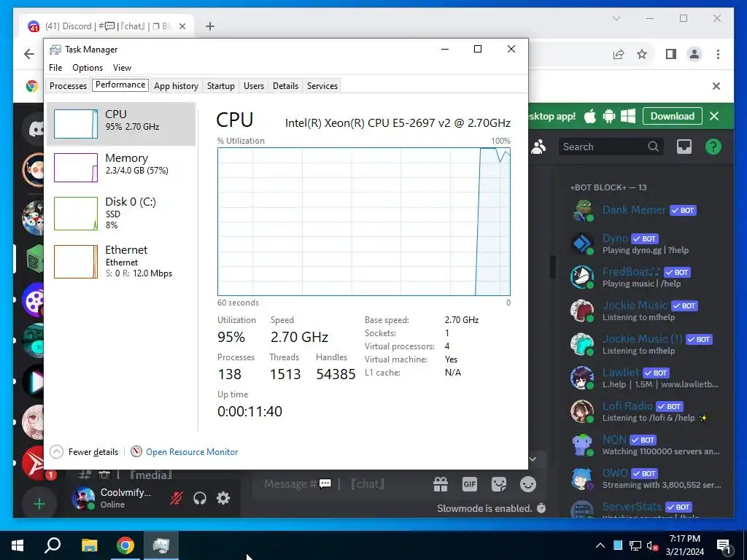The width and height of the screenshot is (747, 560).
Task: Open the Discord inbox icon
Action: [684, 147]
